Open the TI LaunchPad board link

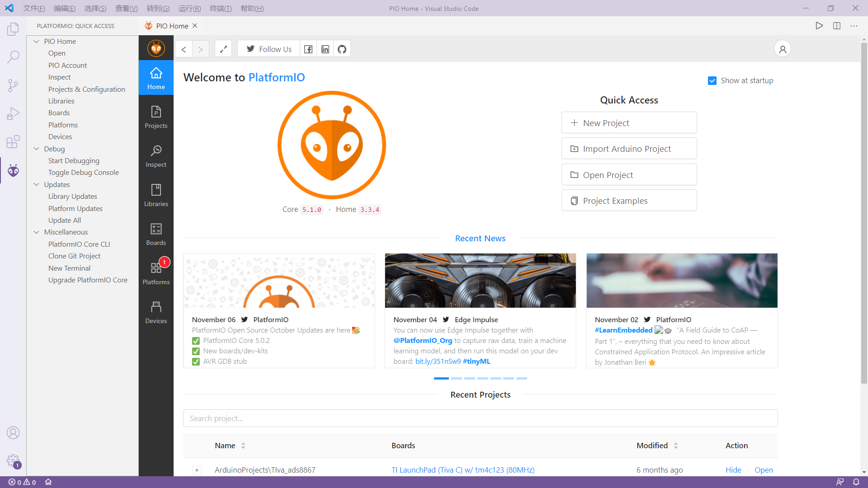[x=463, y=470]
